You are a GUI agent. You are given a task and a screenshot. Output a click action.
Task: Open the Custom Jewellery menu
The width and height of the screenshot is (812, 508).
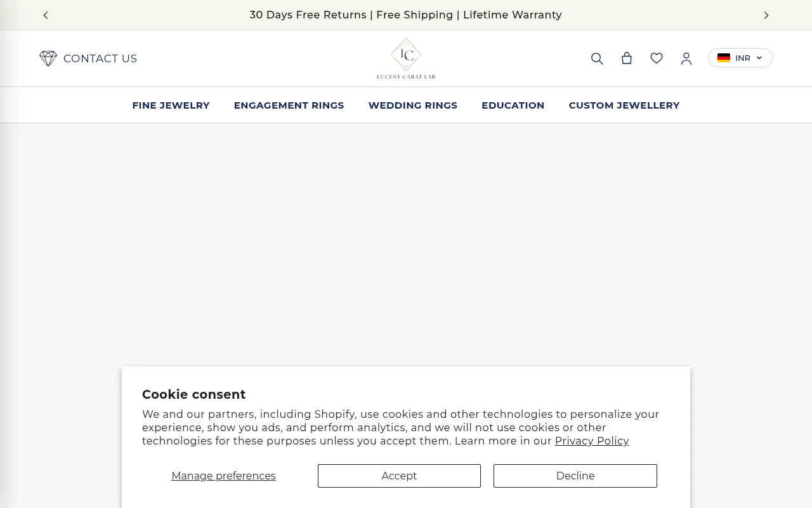point(624,105)
